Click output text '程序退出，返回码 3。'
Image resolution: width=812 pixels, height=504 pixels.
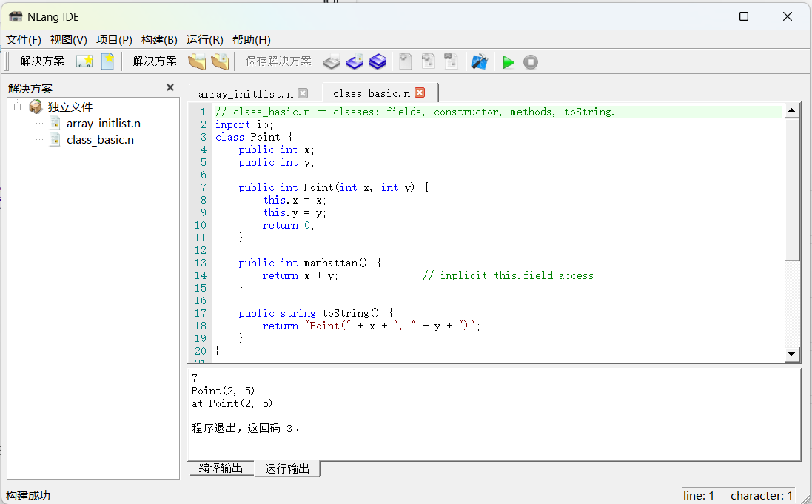point(245,429)
